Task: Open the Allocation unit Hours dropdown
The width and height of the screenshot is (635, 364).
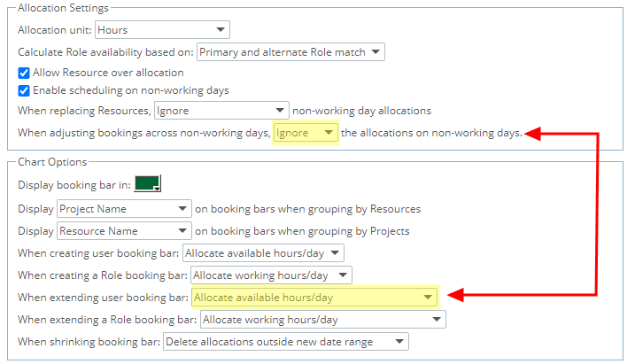Action: (x=162, y=30)
